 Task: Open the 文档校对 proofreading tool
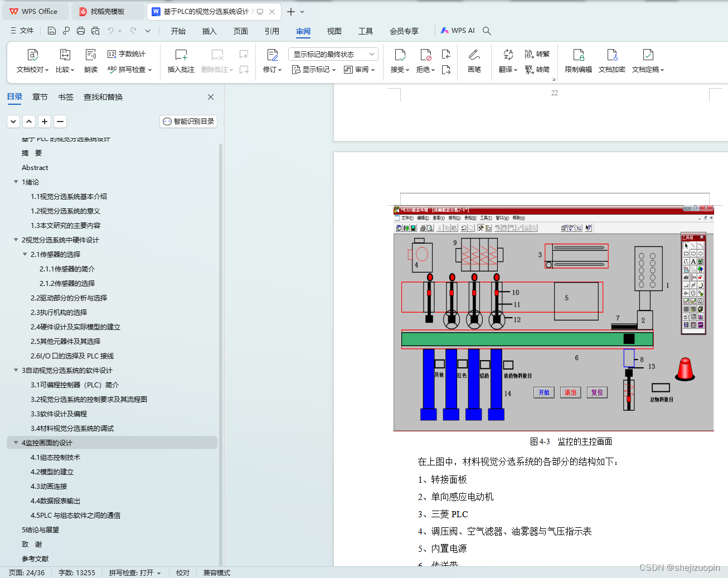32,61
